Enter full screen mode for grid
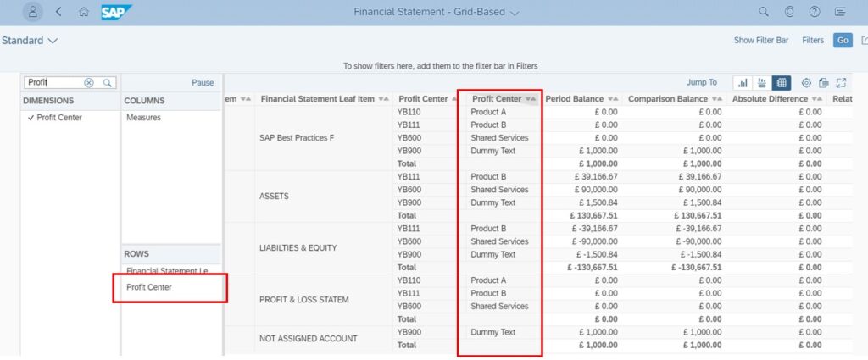Viewport: 868px width, 360px height. [841, 83]
